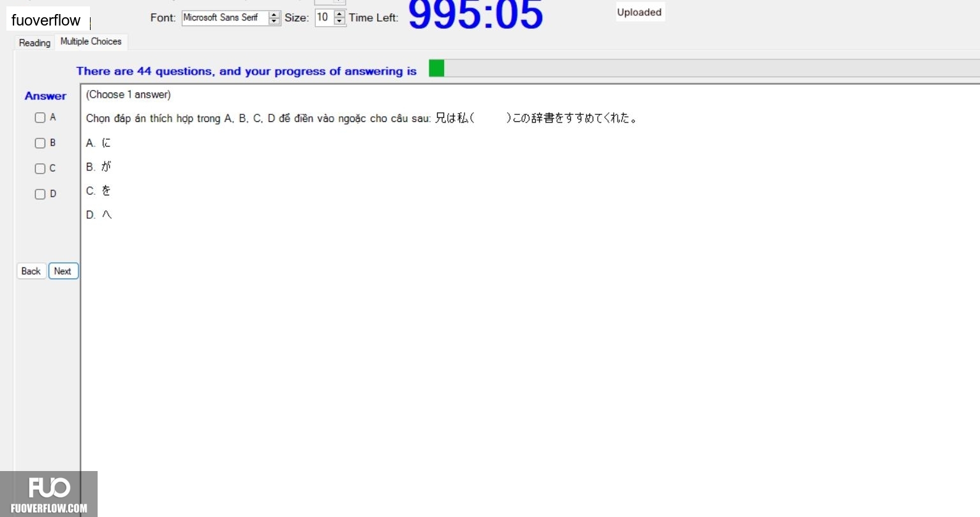Click the blue Answer heading
This screenshot has width=980, height=517.
pos(45,96)
